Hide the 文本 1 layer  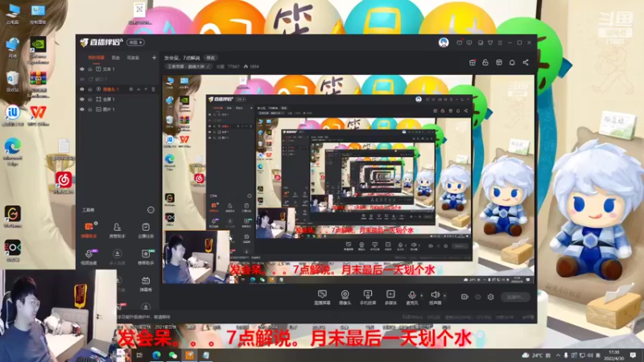click(82, 69)
